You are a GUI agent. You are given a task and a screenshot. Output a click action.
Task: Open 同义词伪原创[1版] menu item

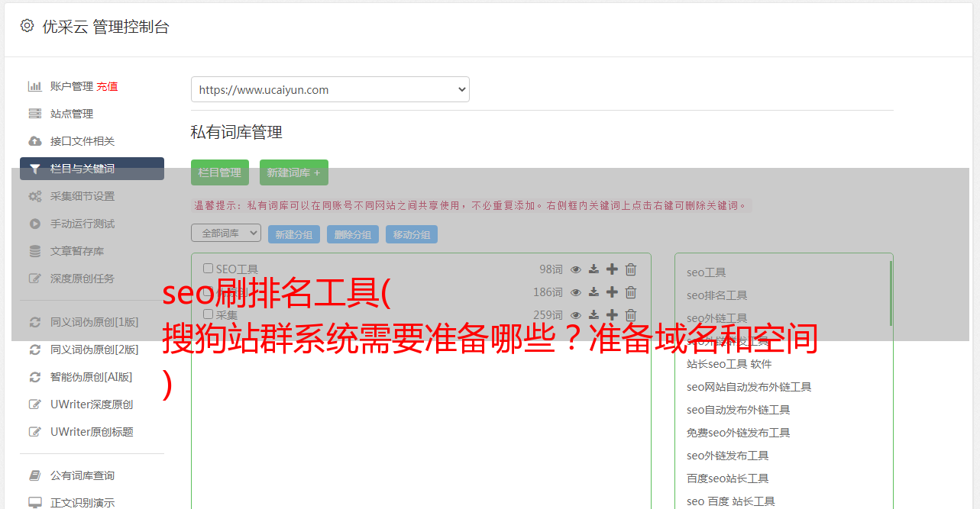[95, 322]
